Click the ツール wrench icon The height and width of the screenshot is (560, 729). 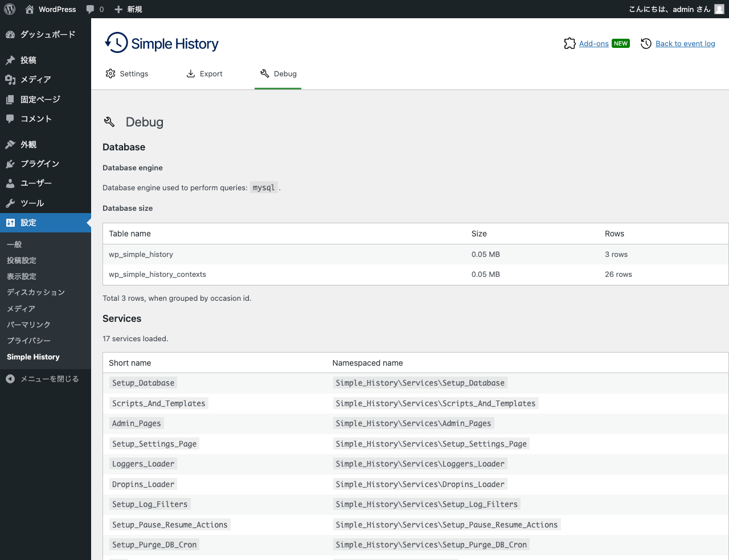10,203
